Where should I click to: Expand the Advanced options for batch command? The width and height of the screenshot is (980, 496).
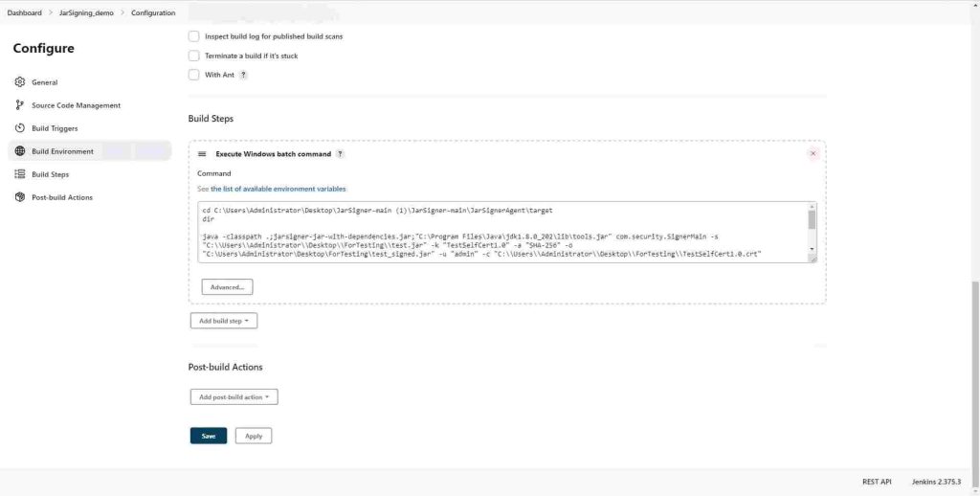[x=227, y=286]
